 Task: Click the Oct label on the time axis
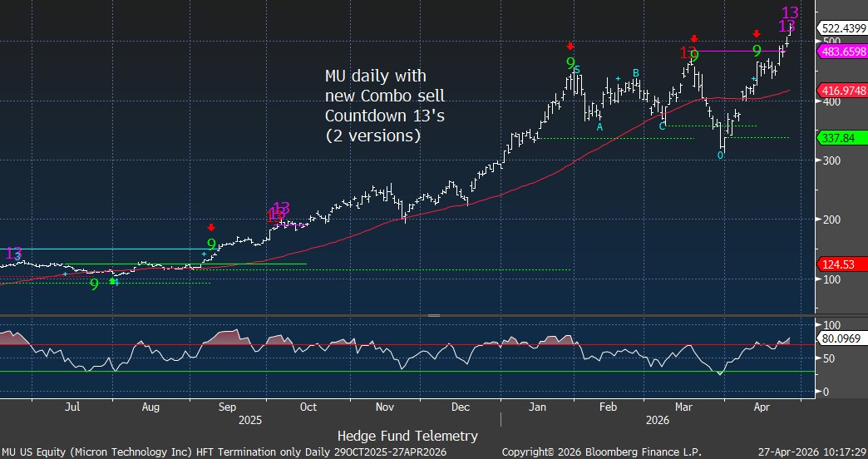coord(308,407)
